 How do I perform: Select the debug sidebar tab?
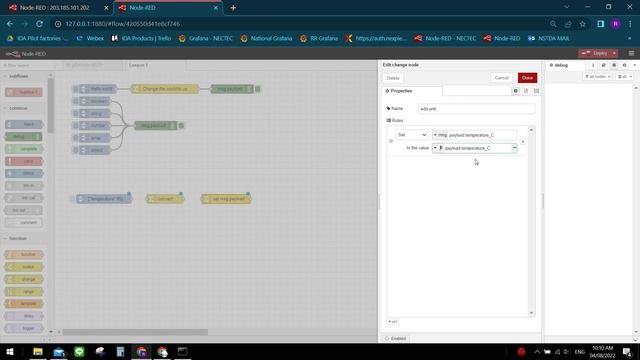point(559,65)
